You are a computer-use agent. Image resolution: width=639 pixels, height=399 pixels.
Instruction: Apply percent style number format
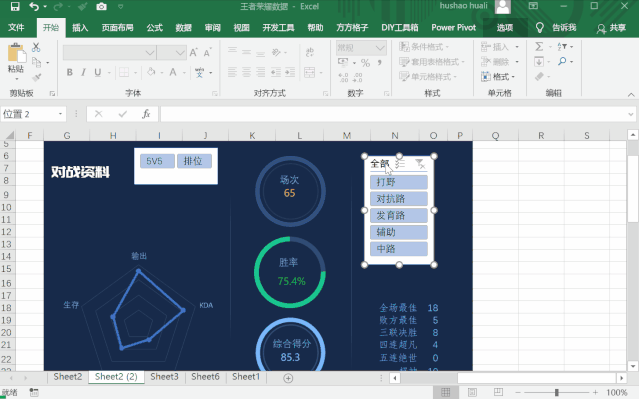(x=366, y=63)
